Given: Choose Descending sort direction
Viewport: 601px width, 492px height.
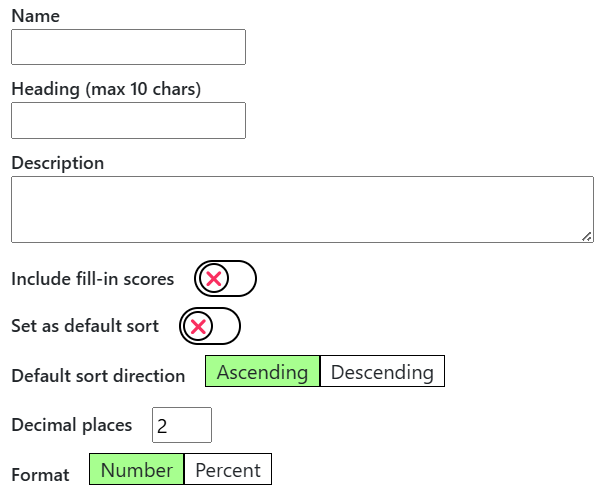Looking at the screenshot, I should click(382, 371).
